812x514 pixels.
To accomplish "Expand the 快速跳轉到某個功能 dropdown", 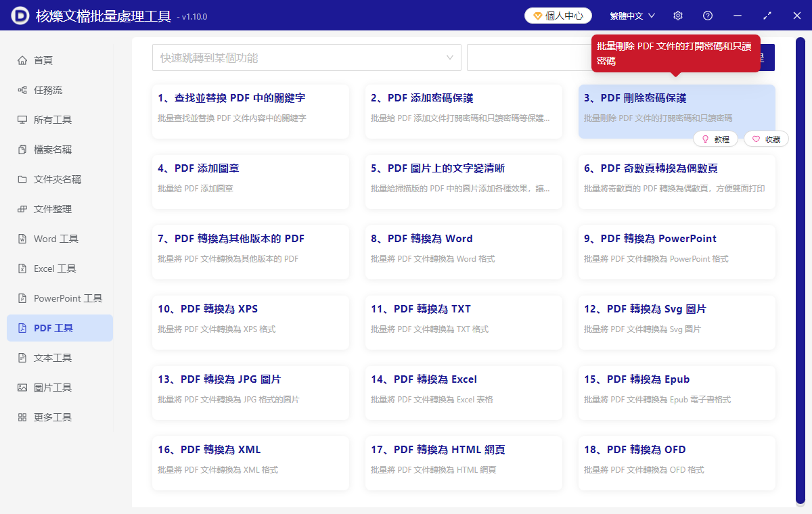I will 307,57.
